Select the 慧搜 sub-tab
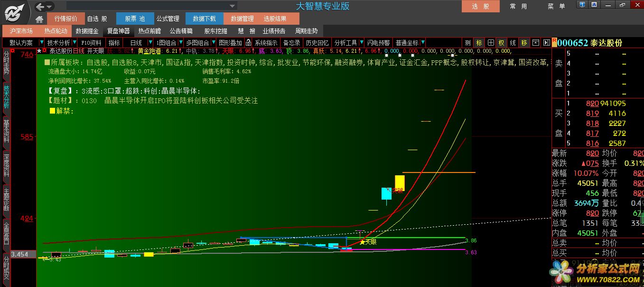Viewport: 644px width, 287px height. tap(246, 31)
